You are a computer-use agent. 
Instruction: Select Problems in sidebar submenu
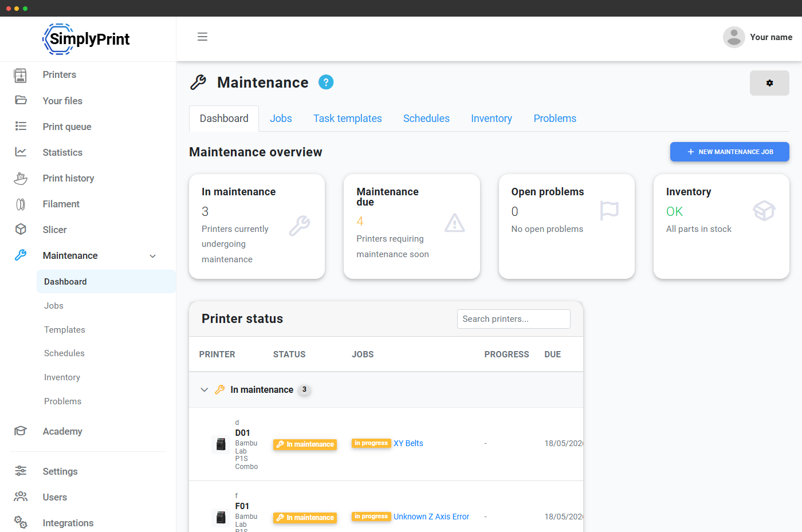click(62, 401)
